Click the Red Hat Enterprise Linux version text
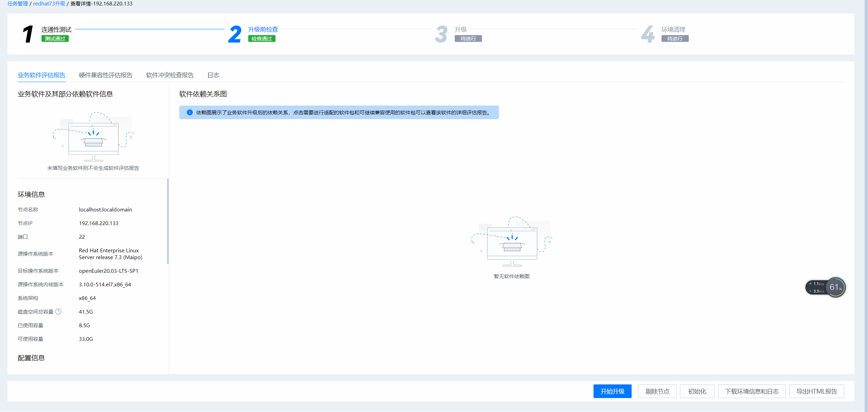868x412 pixels. point(111,254)
